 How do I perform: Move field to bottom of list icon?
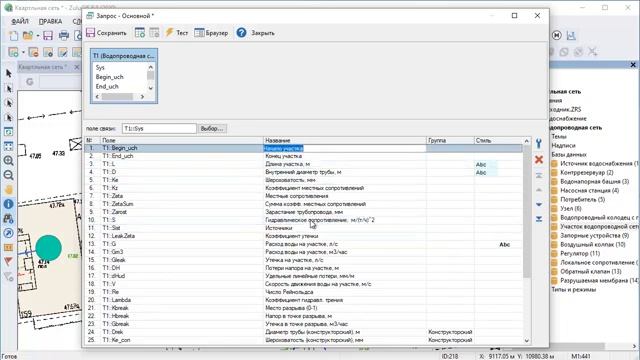[539, 219]
